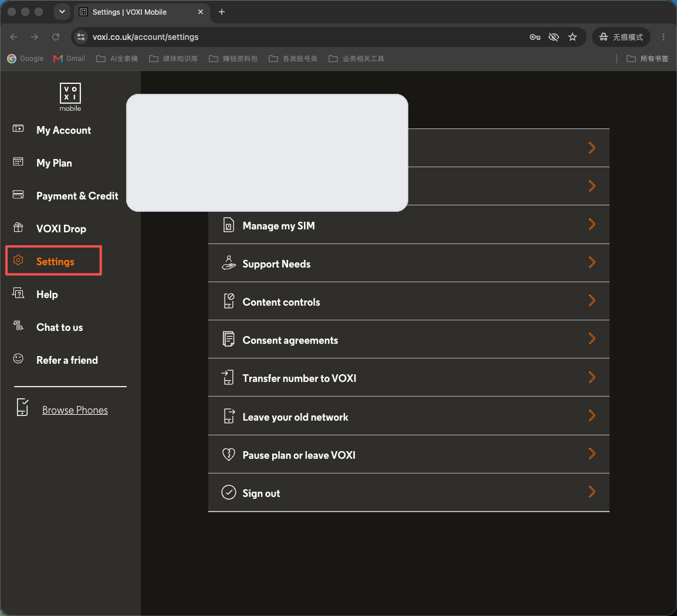This screenshot has height=616, width=677.
Task: Expand the Manage my SIM chevron
Action: point(592,224)
